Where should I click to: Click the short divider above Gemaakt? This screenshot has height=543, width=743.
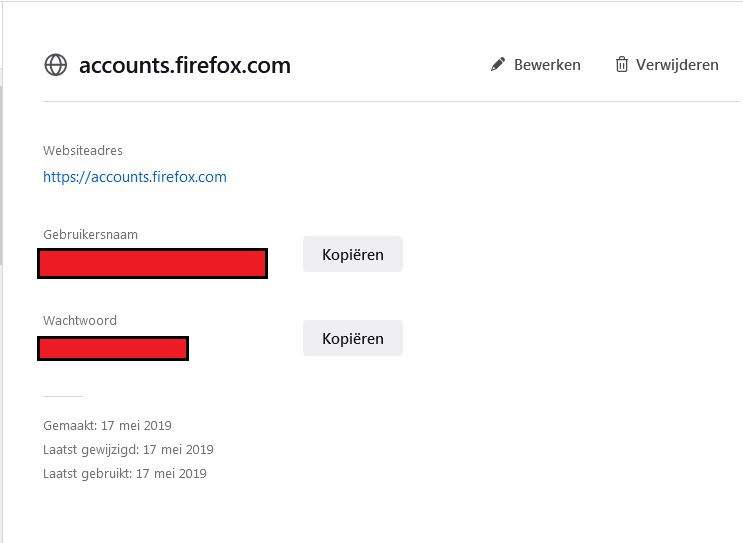pyautogui.click(x=63, y=396)
